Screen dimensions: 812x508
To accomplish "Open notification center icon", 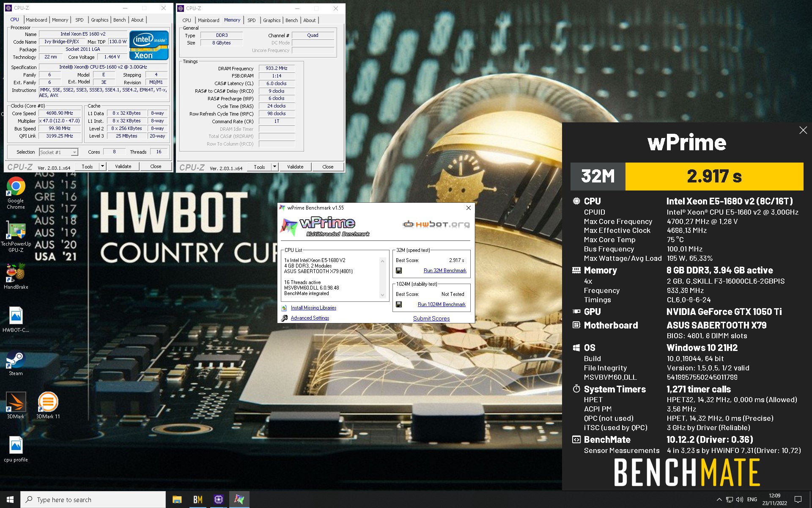I will tap(798, 500).
